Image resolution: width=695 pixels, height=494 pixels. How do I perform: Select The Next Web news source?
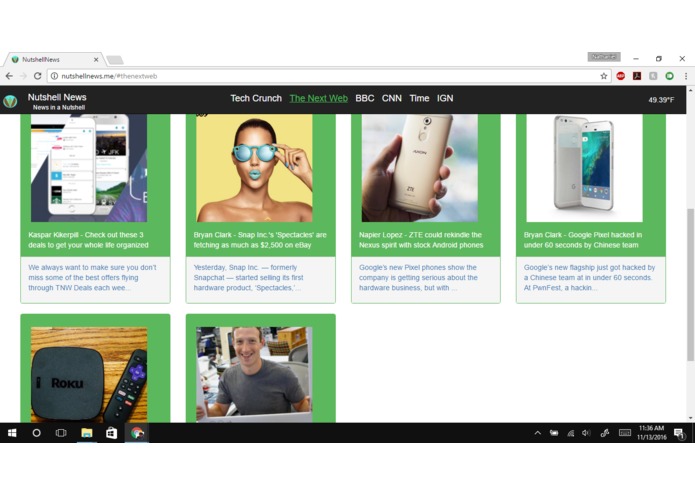tap(318, 98)
